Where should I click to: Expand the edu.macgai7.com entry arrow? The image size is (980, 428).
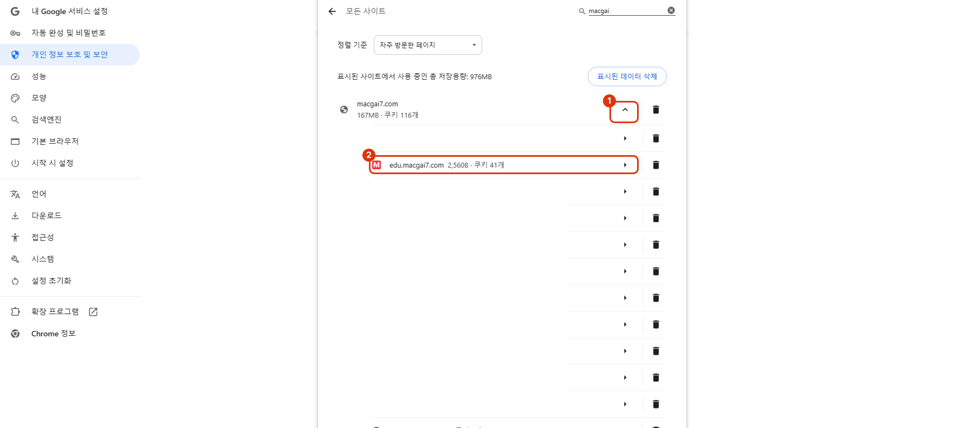[625, 165]
